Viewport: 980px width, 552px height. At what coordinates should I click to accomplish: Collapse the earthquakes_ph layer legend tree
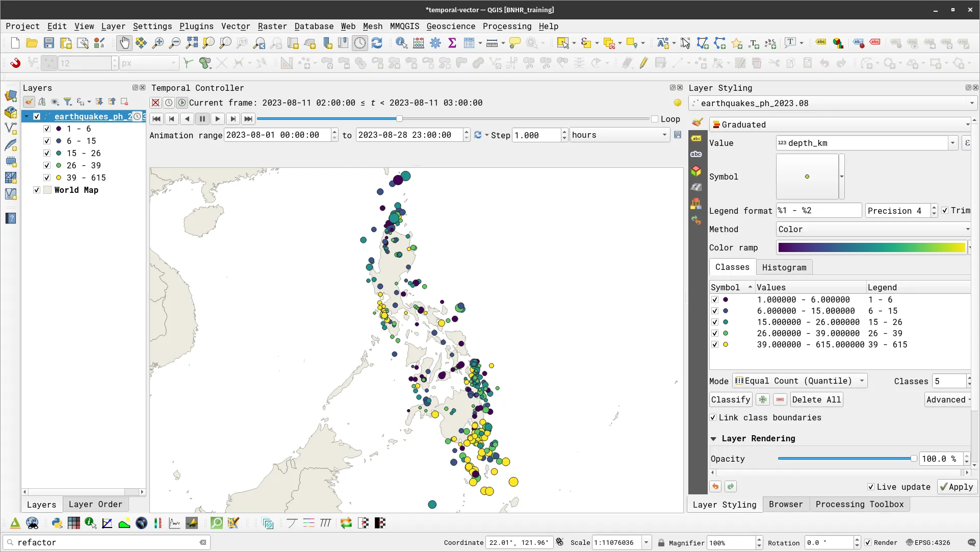coord(27,116)
